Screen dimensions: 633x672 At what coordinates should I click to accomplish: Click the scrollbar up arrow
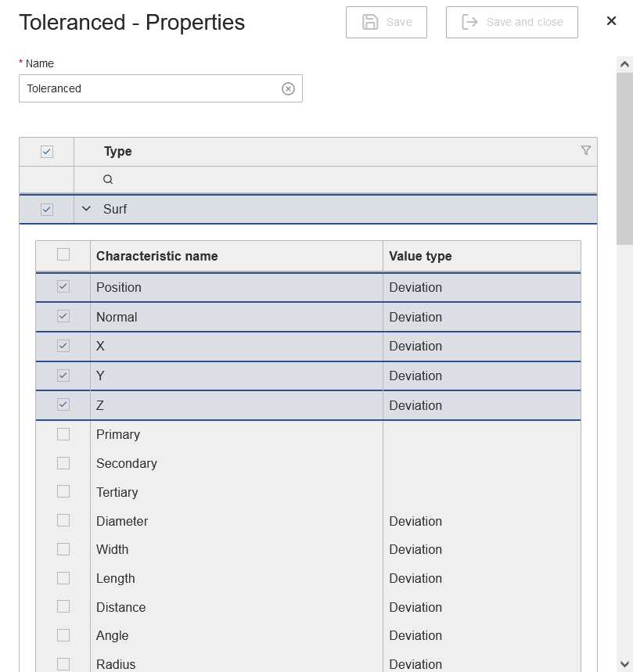[x=624, y=64]
